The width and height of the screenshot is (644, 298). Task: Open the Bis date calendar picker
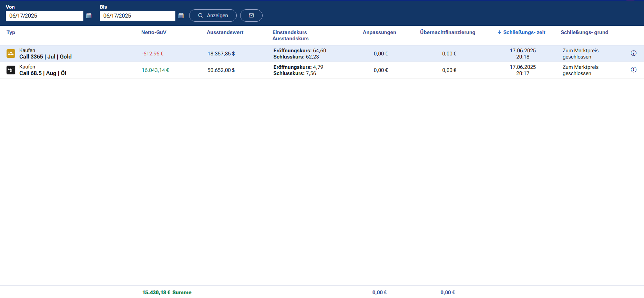point(181,15)
